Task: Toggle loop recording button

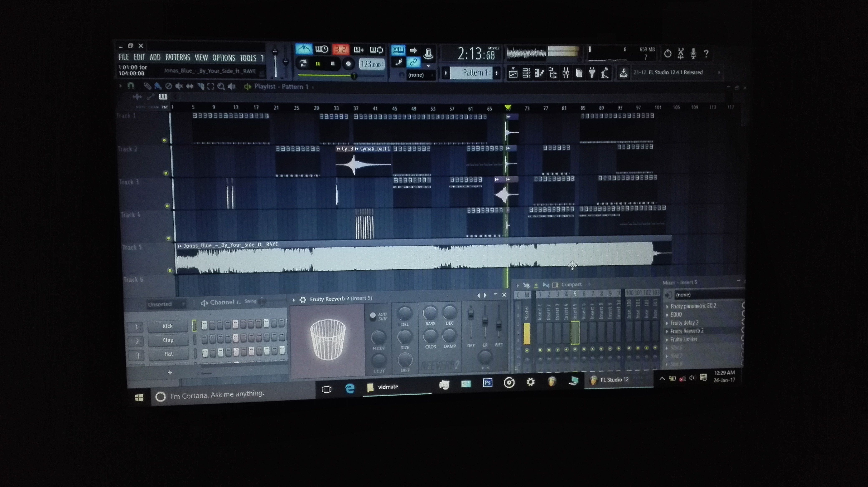Action: point(376,50)
